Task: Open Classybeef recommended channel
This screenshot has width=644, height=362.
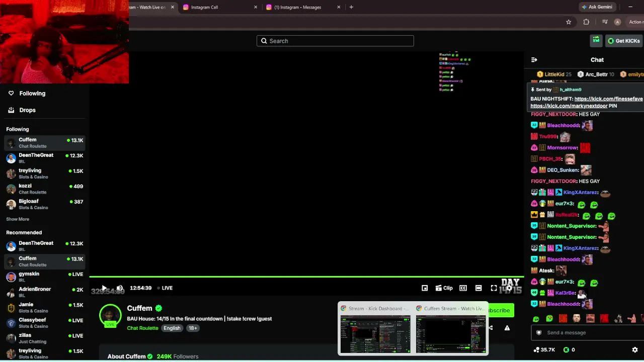Action: coord(45,323)
